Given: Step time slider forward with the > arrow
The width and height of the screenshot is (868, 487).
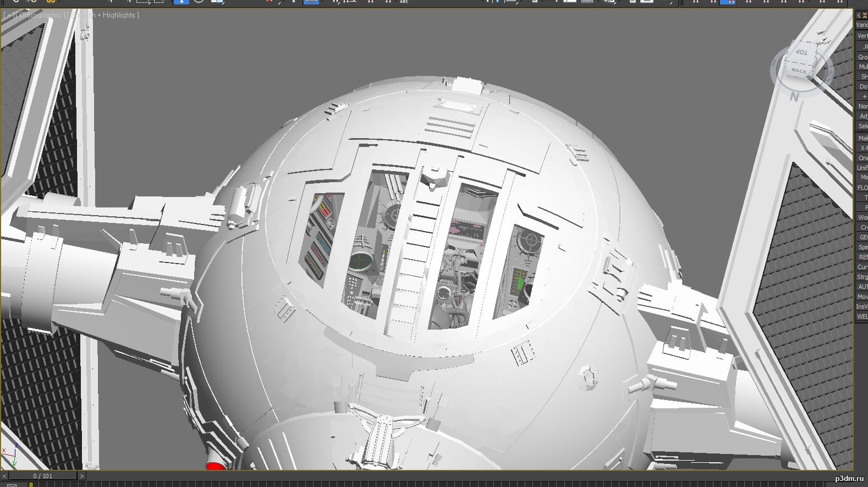Looking at the screenshot, I should [82, 476].
